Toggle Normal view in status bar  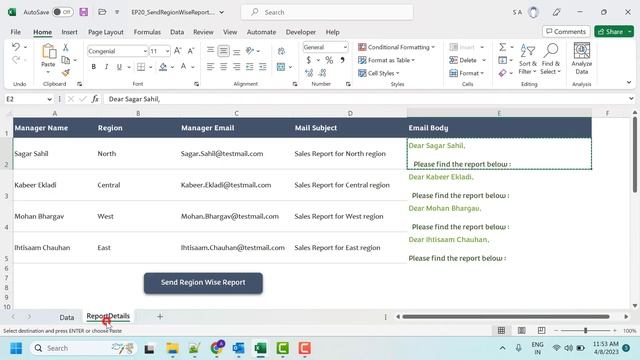pos(501,330)
